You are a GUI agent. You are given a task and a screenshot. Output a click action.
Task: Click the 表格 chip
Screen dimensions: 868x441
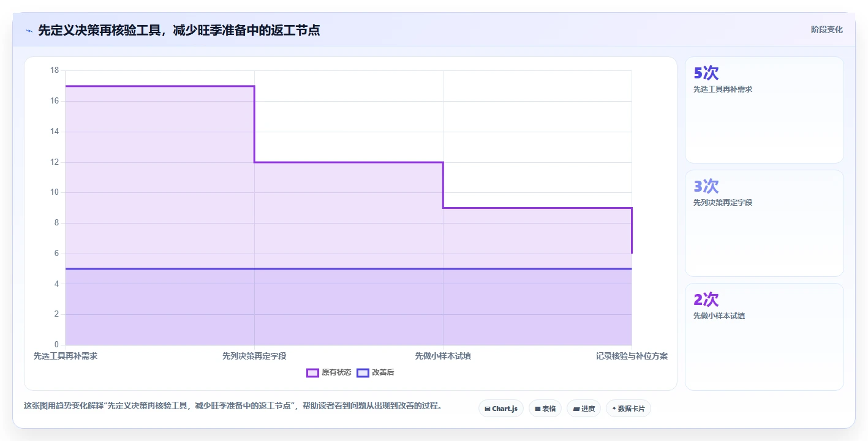(545, 409)
